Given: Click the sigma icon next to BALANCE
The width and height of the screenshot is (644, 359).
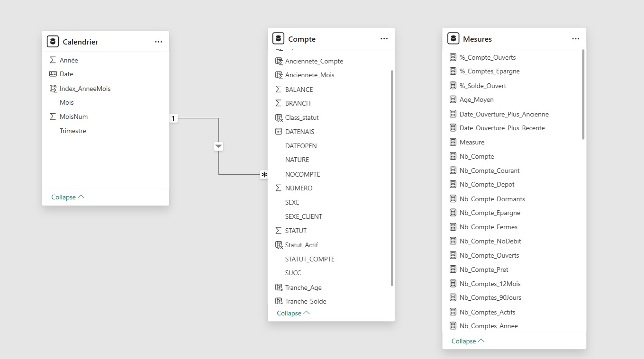Looking at the screenshot, I should tap(279, 90).
